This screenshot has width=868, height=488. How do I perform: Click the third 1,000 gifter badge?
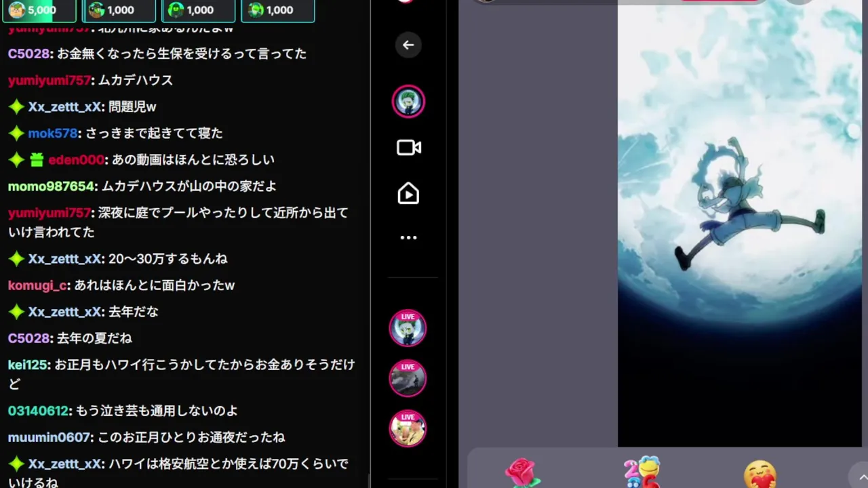[x=277, y=10]
